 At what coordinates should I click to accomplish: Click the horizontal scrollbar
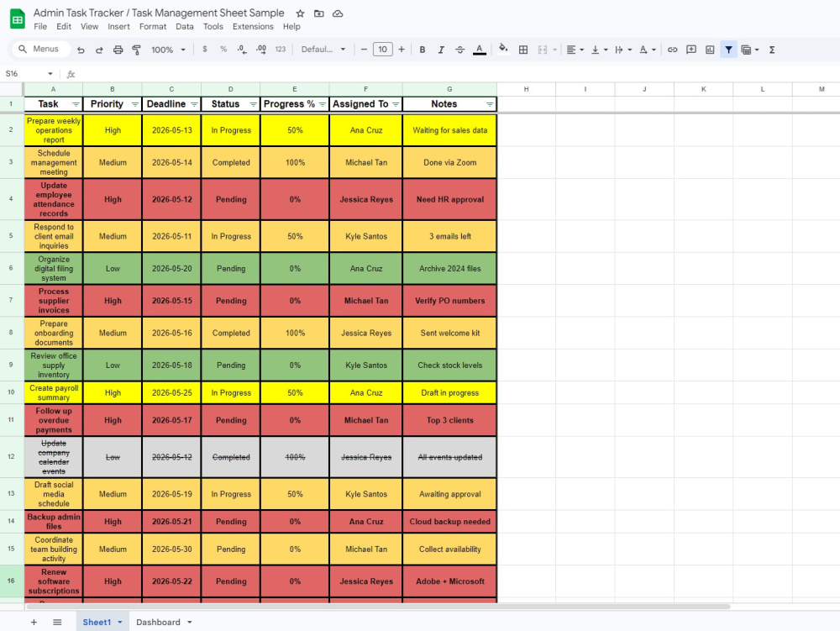[x=378, y=607]
